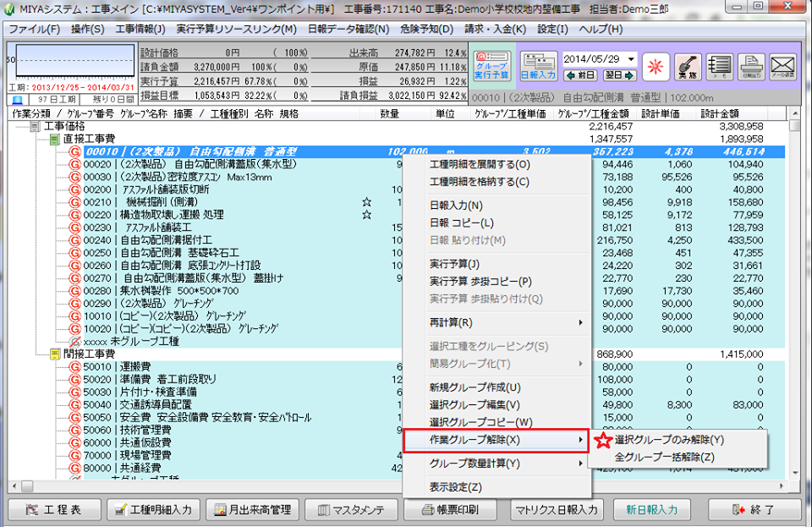Click the 工種明細入力 bottom button

tap(153, 510)
